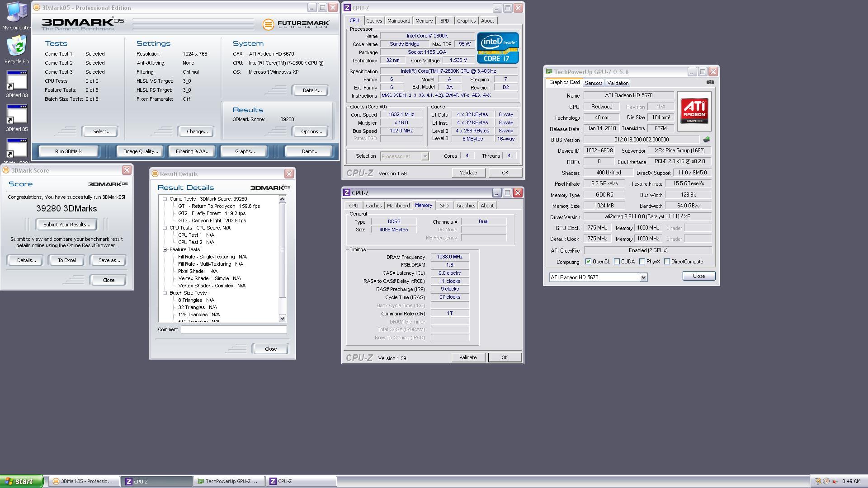Open the ATI Radeon HD 5670 GPU dropdown
Image resolution: width=868 pixels, height=488 pixels.
(x=643, y=277)
